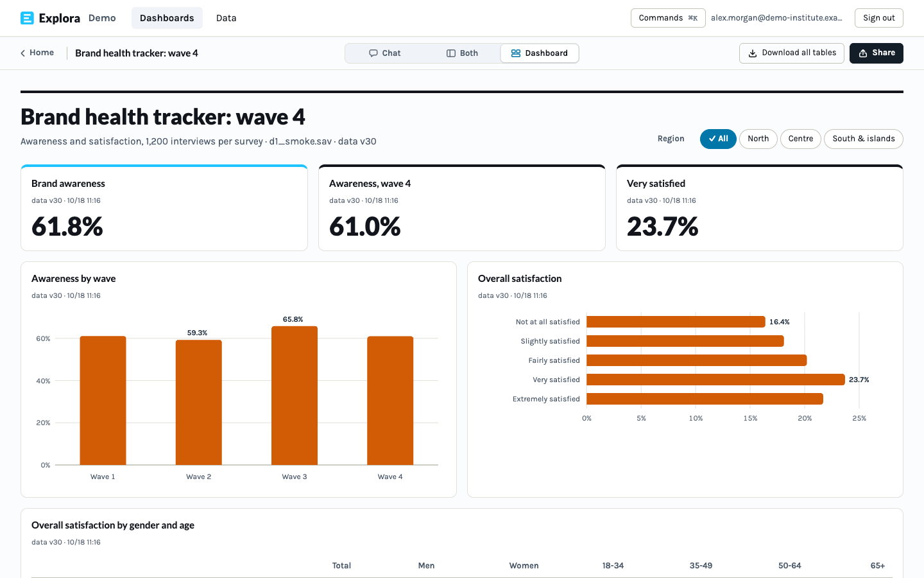Viewport: 924px width, 578px height.
Task: Click the Very satisfied 23.7% card
Action: (760, 208)
